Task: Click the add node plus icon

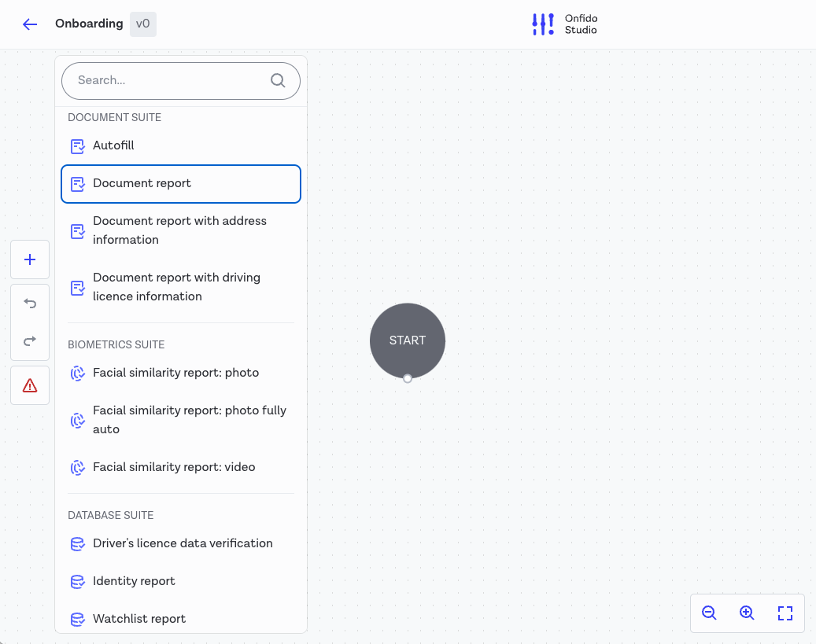Action: coord(29,259)
